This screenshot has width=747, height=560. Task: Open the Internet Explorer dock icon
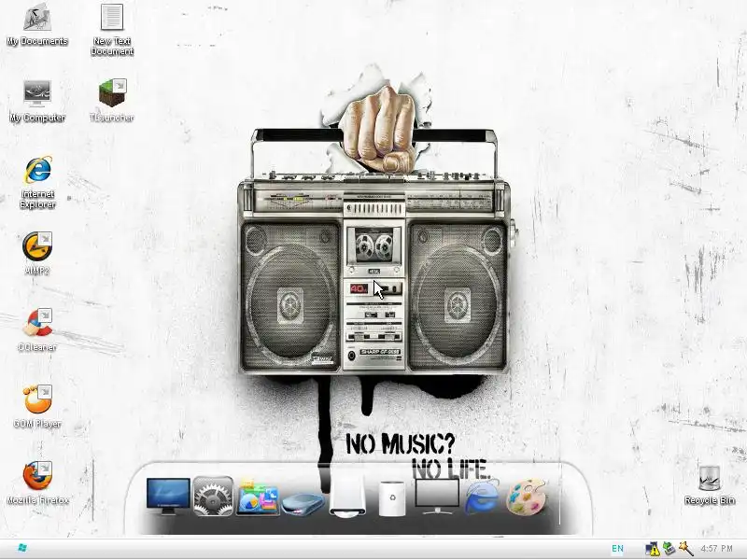(482, 497)
